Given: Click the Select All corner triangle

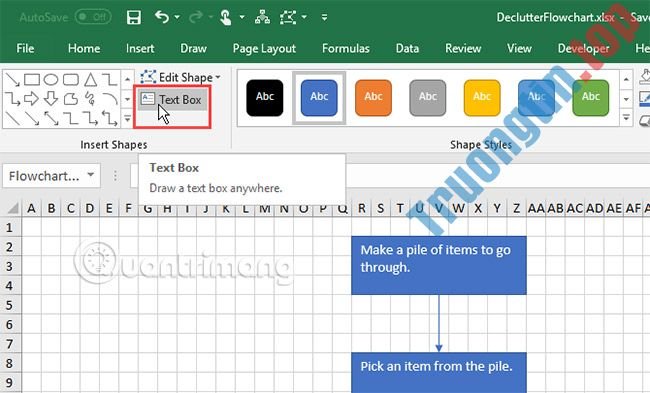Looking at the screenshot, I should pos(12,207).
